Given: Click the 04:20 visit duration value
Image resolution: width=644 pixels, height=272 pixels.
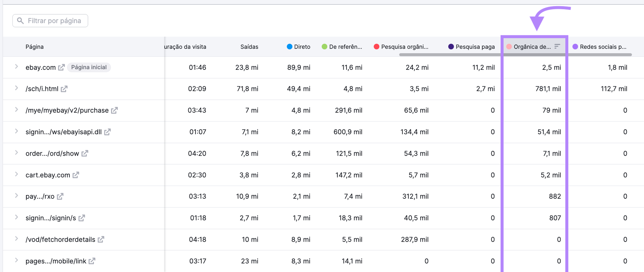Looking at the screenshot, I should [197, 153].
